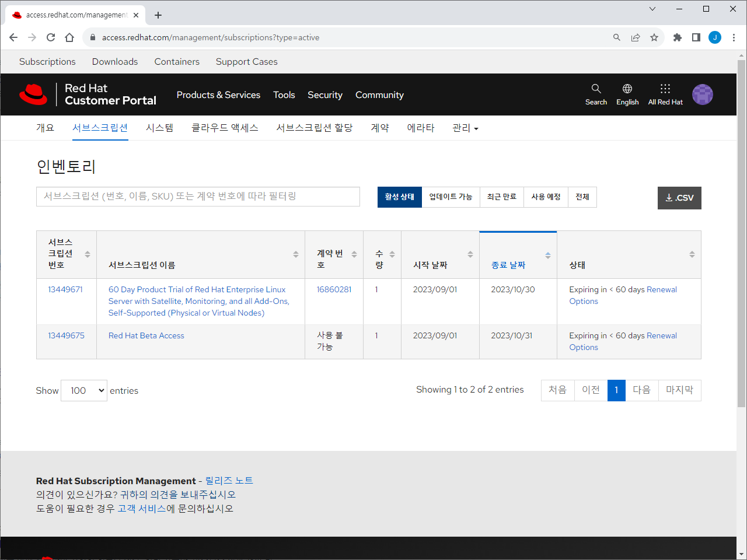Screen dimensions: 747x560
Task: Open 60 Day Product Trial subscription link
Action: pyautogui.click(x=199, y=301)
